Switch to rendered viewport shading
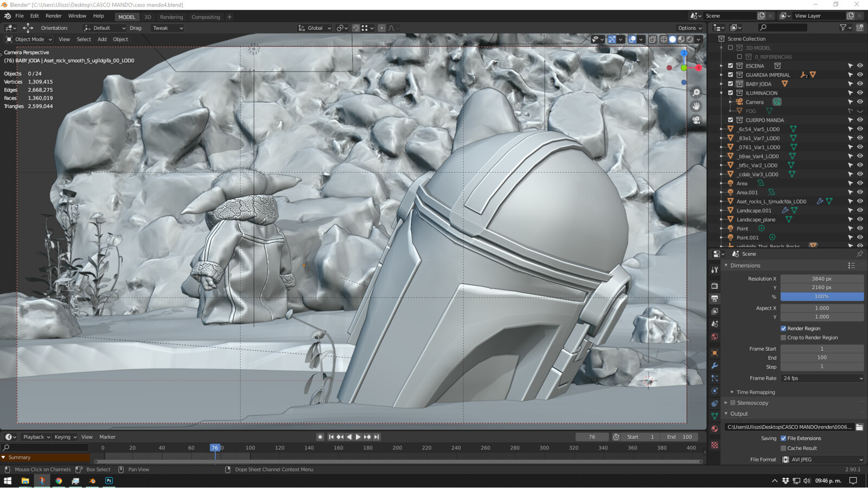 click(x=690, y=39)
